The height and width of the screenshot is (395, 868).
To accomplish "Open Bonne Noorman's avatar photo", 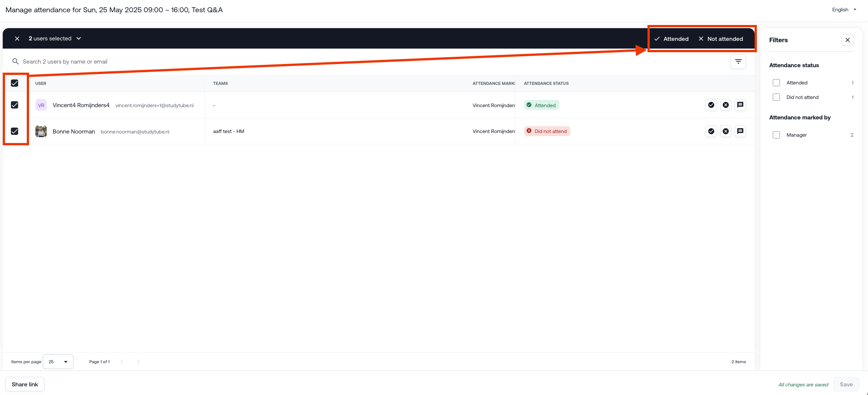I will [41, 131].
